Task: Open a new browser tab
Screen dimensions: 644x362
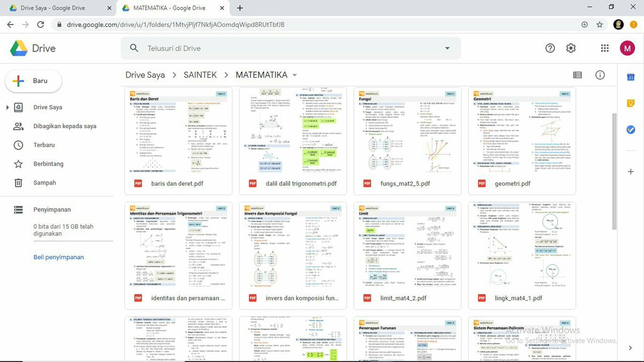Action: (x=240, y=8)
